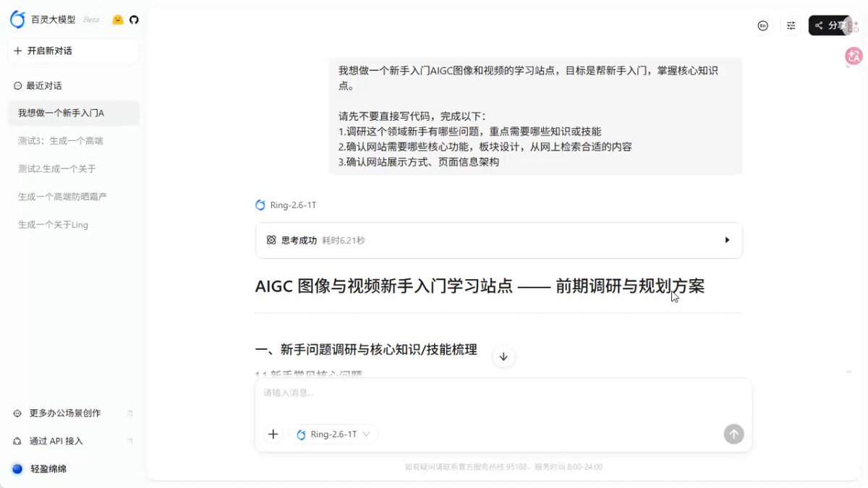Open conversation 测试2.生成一个关于
This screenshot has height=488, width=868.
point(73,168)
